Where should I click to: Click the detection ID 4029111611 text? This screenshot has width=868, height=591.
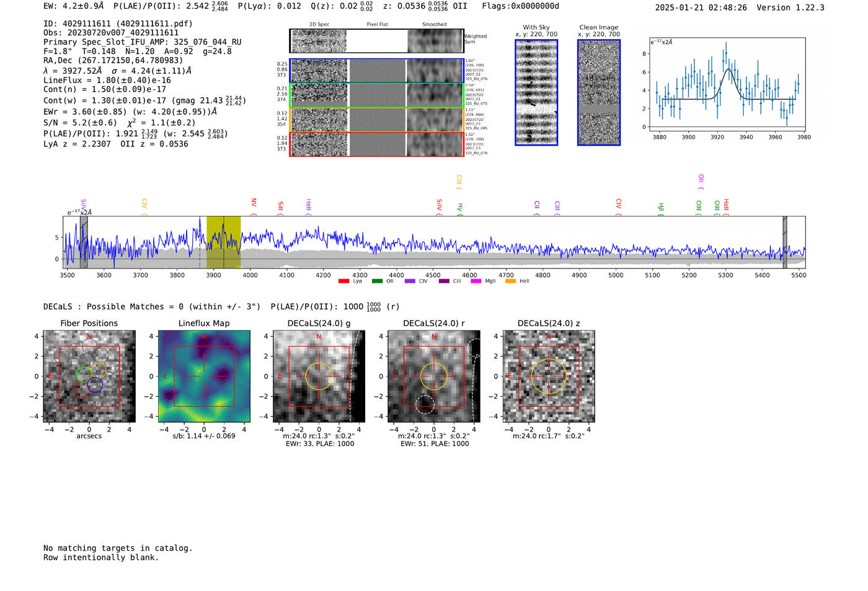118,24
